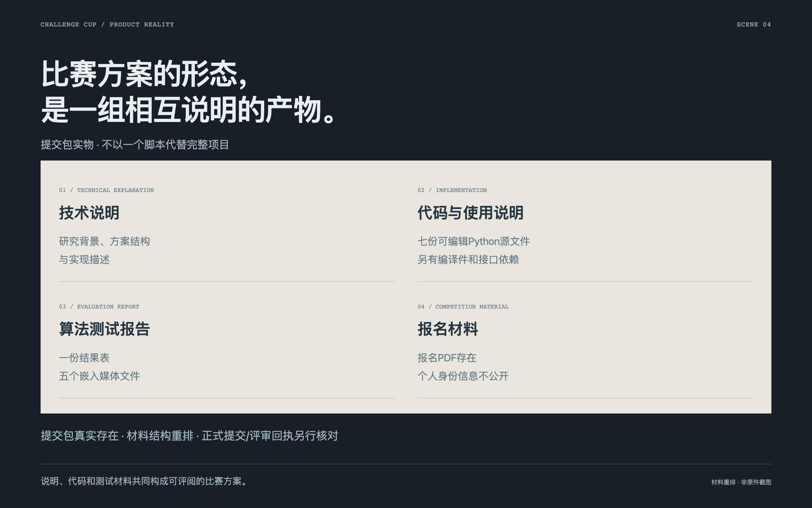Image resolution: width=812 pixels, height=508 pixels.
Task: Select the '报名材料' card title
Action: pyautogui.click(x=448, y=329)
